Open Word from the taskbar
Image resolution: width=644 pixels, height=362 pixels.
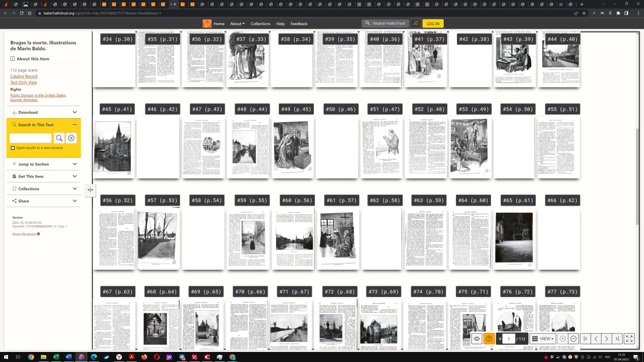(x=68, y=357)
